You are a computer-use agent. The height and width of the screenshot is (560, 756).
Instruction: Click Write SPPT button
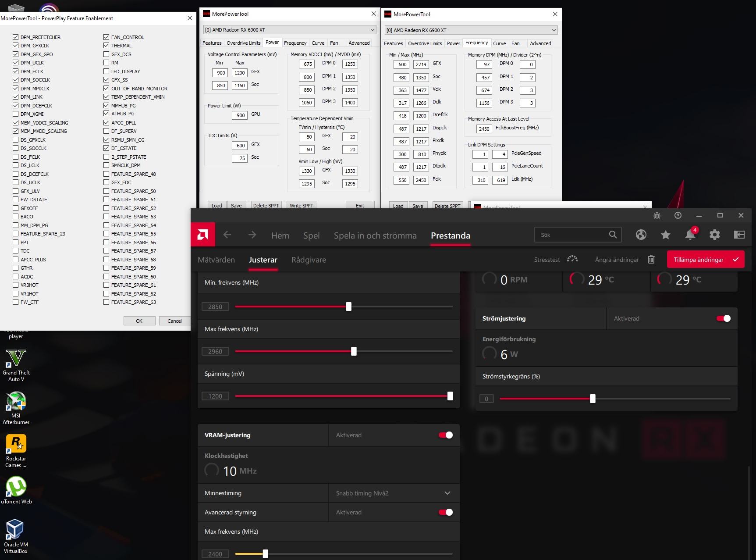point(302,205)
